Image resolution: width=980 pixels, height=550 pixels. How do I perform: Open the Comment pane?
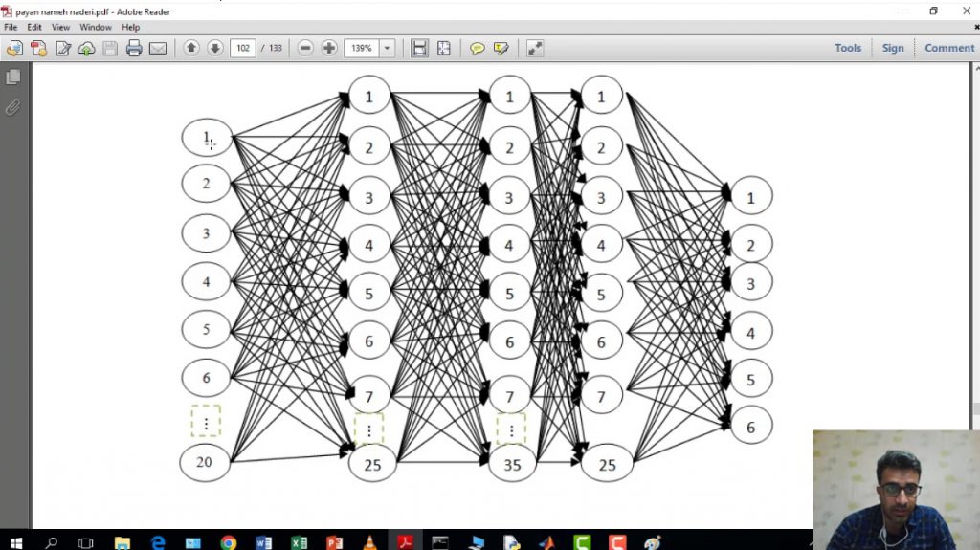click(948, 48)
